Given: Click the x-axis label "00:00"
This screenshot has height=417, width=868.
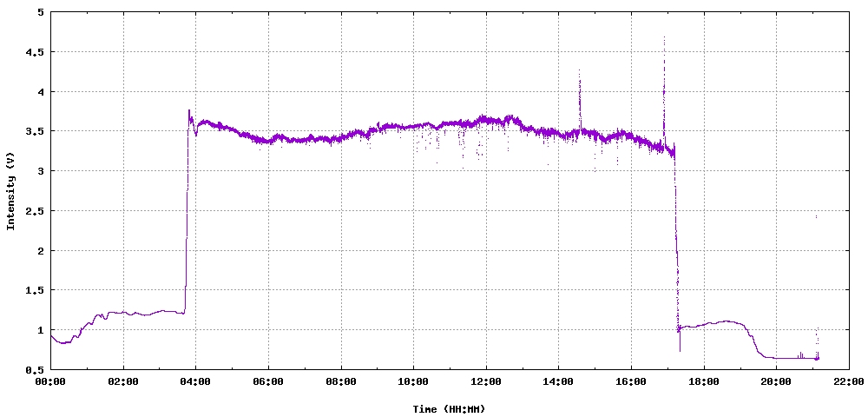Looking at the screenshot, I should coord(51,381).
